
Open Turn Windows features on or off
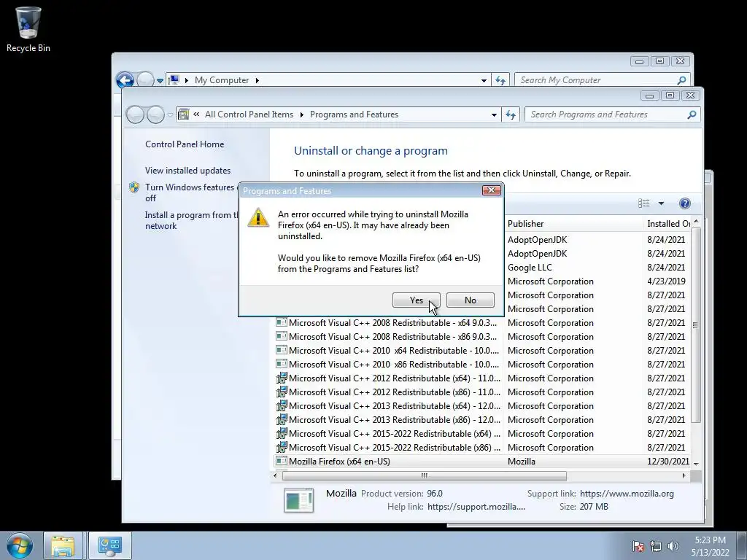coord(190,192)
